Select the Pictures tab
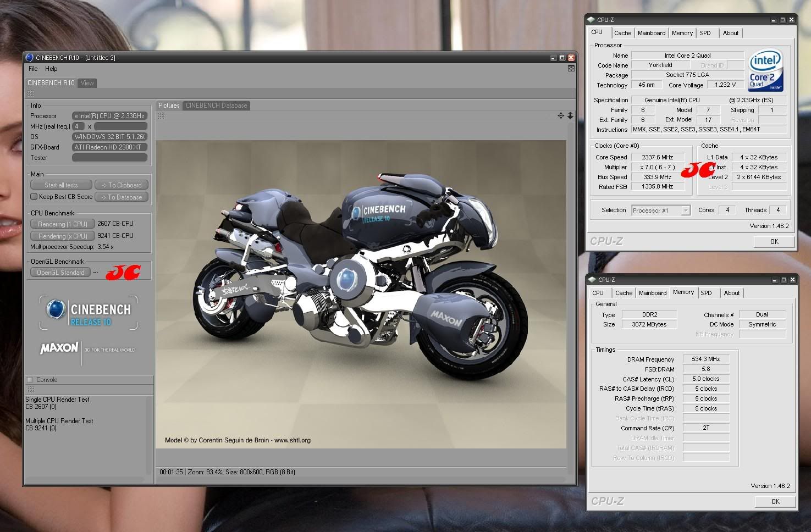Viewport: 811px width, 532px height. tap(169, 106)
